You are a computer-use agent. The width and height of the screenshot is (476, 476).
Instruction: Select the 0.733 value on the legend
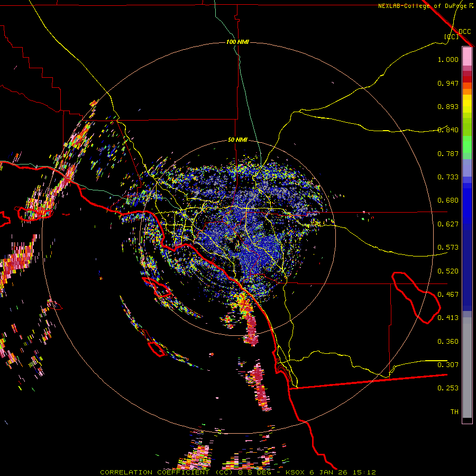point(448,177)
